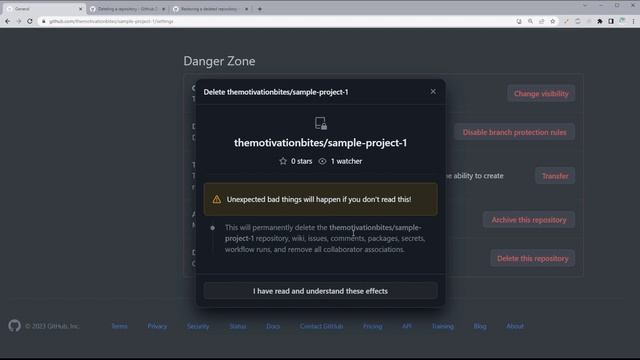Click the site lock icon in address bar
This screenshot has width=640, height=360.
click(x=44, y=21)
